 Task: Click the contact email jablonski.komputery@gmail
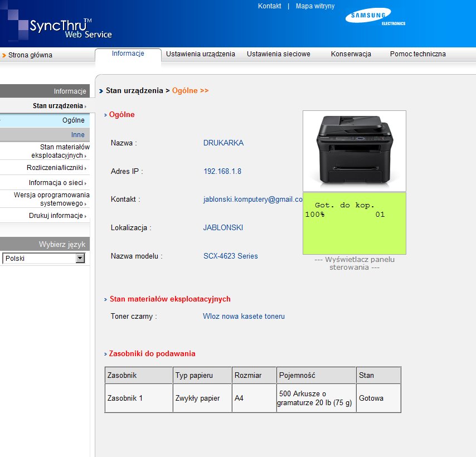pyautogui.click(x=253, y=200)
